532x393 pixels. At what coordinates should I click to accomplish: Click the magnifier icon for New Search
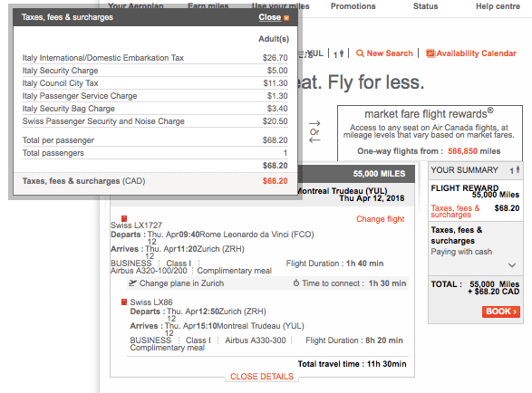[360, 53]
